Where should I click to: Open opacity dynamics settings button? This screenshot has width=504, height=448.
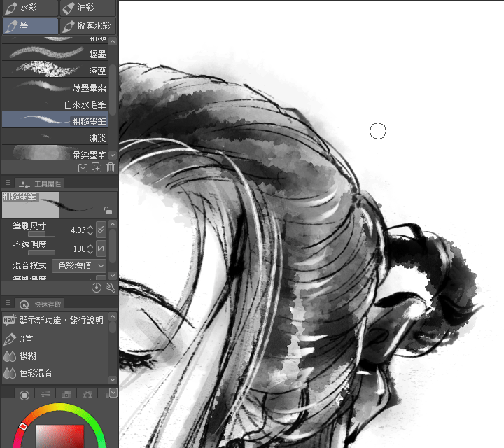(x=101, y=248)
